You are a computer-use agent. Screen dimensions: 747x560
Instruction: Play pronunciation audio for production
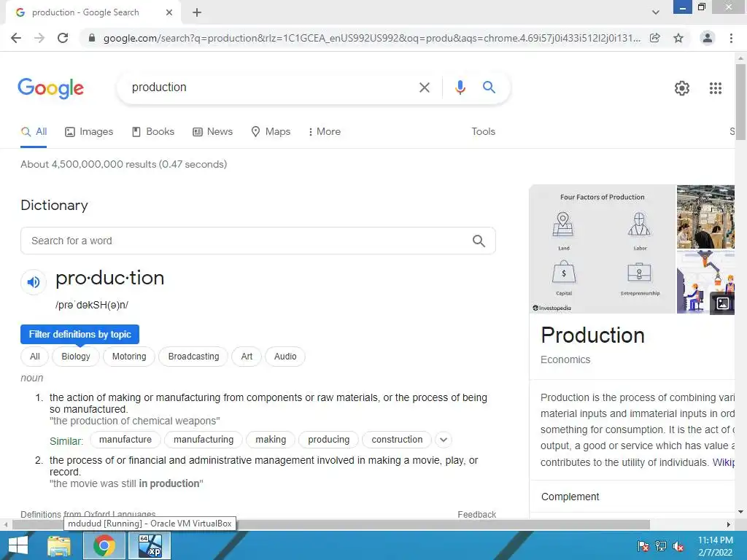(34, 282)
